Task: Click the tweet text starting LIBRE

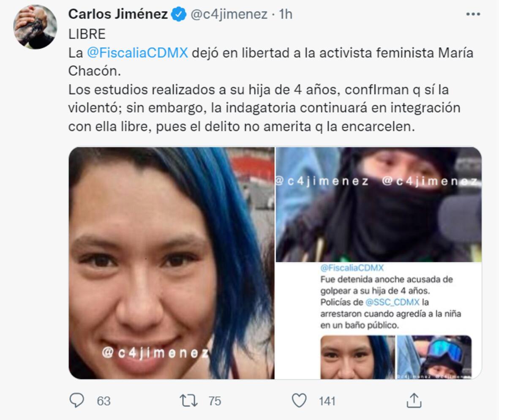Action: [270, 80]
